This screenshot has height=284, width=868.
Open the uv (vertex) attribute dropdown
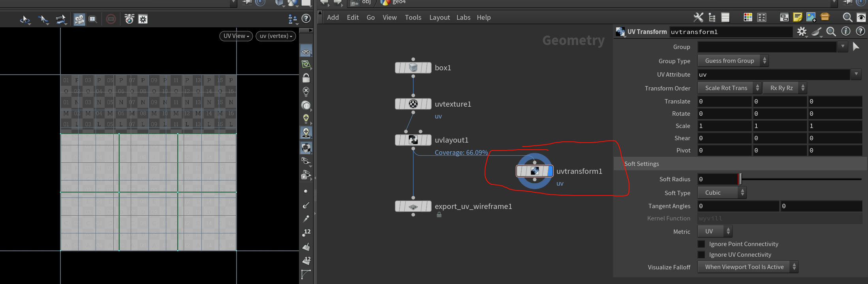[x=276, y=36]
